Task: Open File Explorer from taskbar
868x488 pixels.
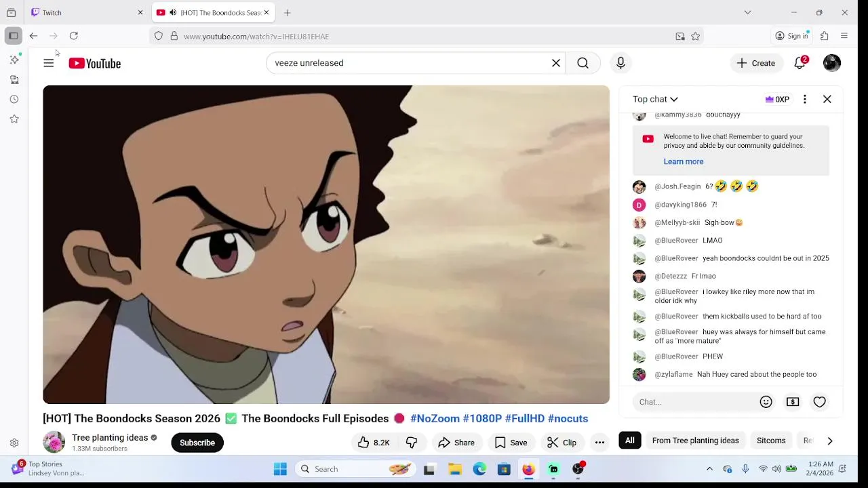Action: tap(455, 469)
